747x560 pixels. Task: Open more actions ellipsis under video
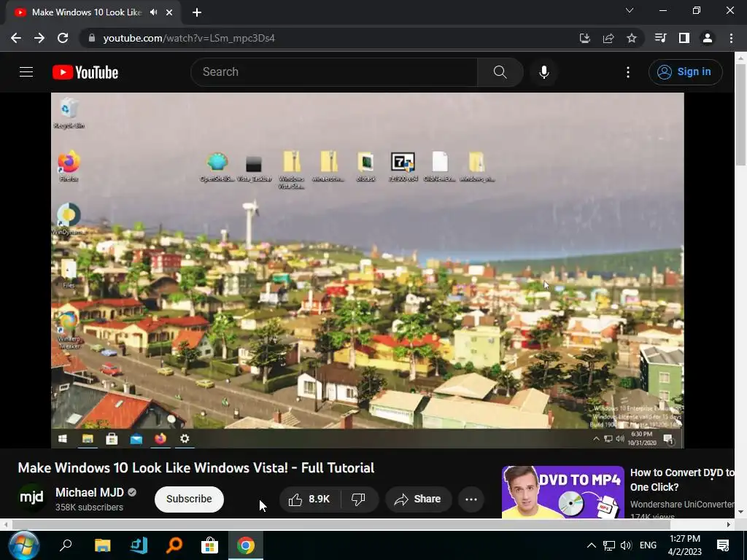471,499
